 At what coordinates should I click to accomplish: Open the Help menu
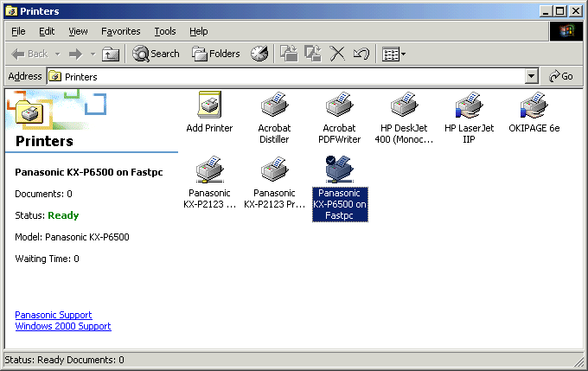pos(198,31)
